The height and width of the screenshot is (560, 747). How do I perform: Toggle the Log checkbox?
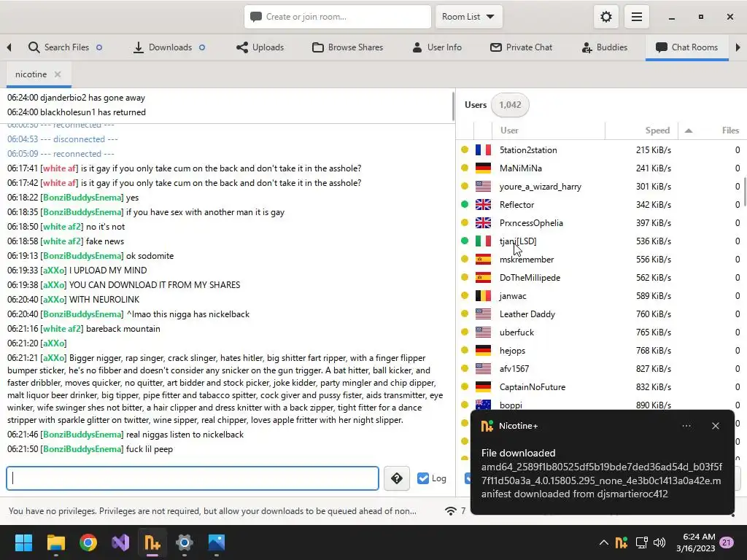pyautogui.click(x=423, y=478)
